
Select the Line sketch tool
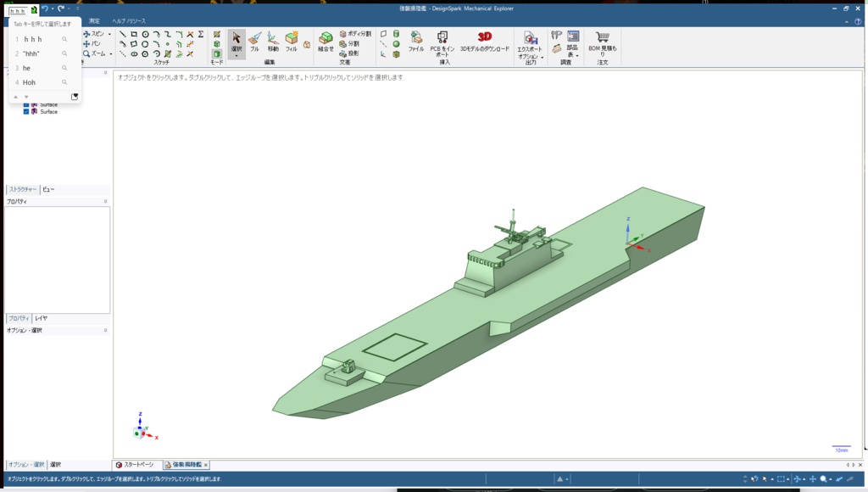(122, 34)
